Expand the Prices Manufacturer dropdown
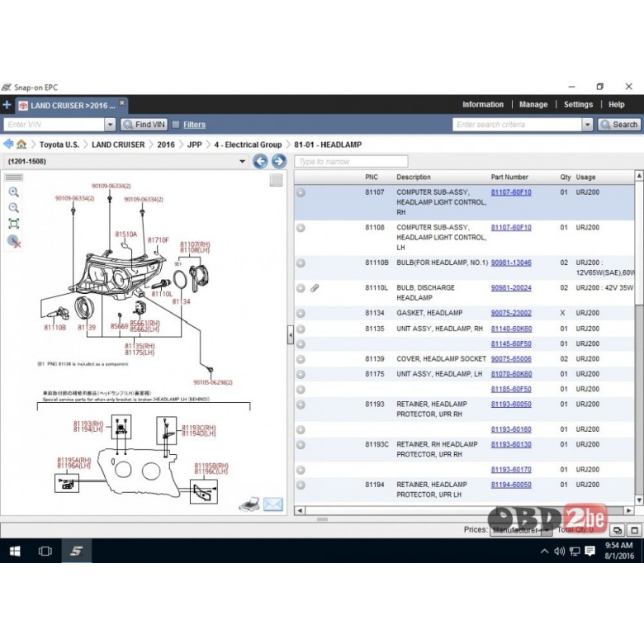This screenshot has width=644, height=644. click(x=547, y=530)
